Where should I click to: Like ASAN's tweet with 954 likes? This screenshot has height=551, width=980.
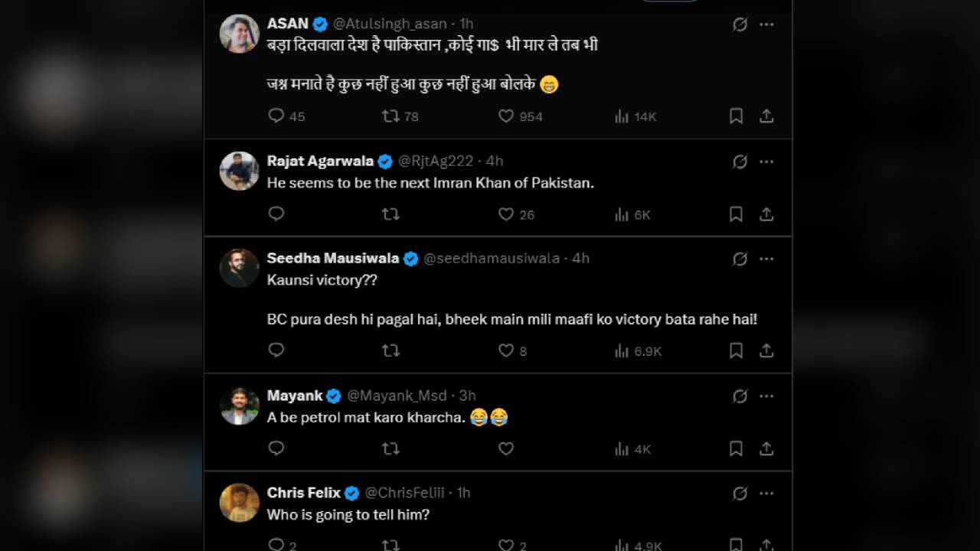click(506, 116)
